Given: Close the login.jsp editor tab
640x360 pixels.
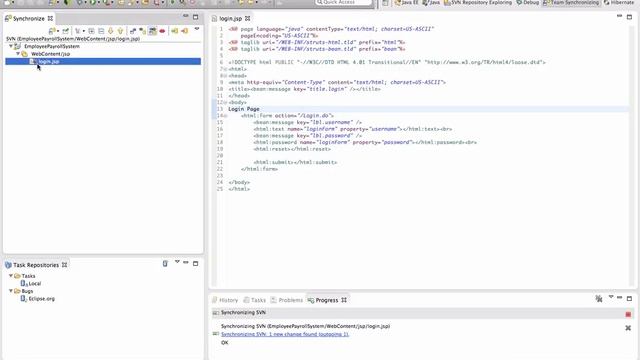Looking at the screenshot, I should pyautogui.click(x=248, y=18).
